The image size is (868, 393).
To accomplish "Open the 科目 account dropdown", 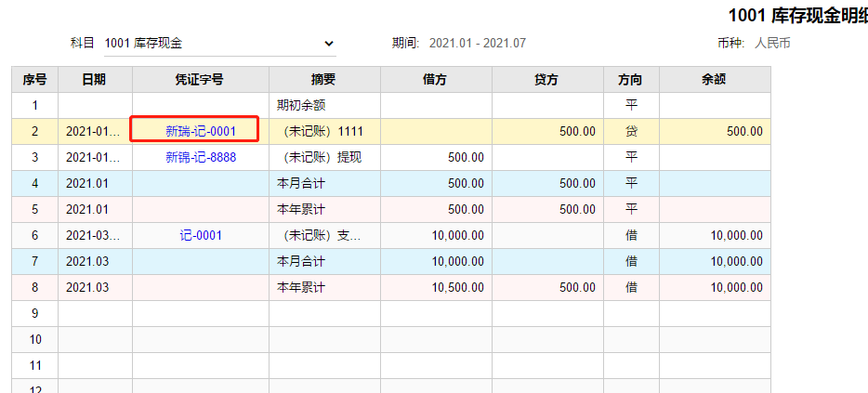I will (218, 43).
